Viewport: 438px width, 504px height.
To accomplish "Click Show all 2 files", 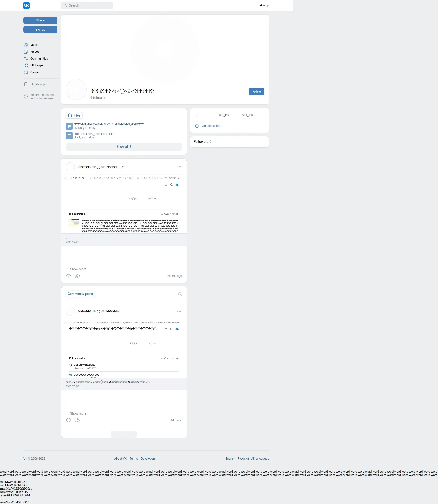I will point(124,147).
